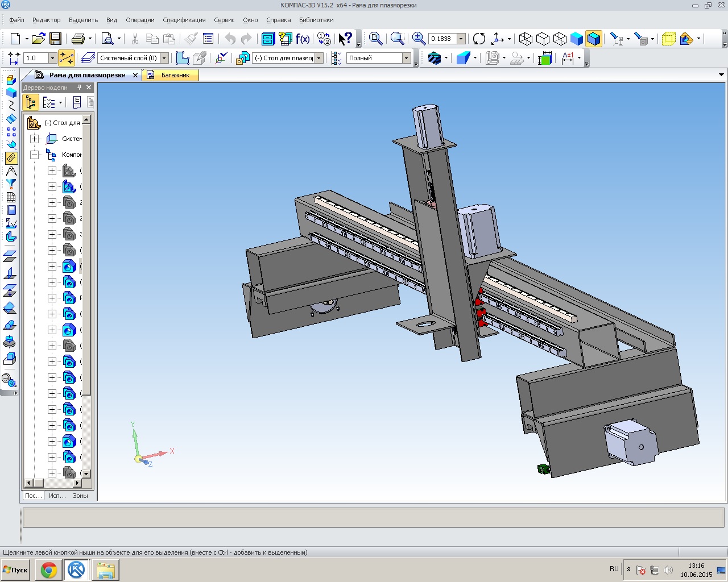Collapse the Компоненты tree node
The height and width of the screenshot is (582, 728).
click(35, 155)
